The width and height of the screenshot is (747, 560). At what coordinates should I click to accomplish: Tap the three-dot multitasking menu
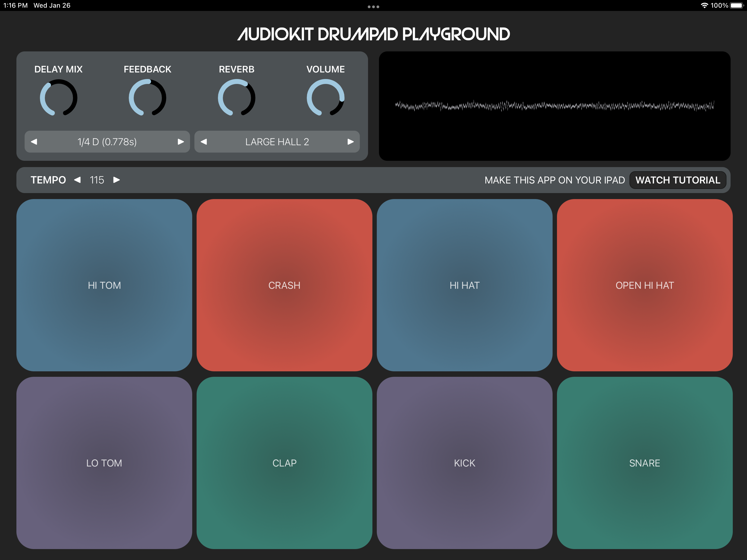[373, 6]
